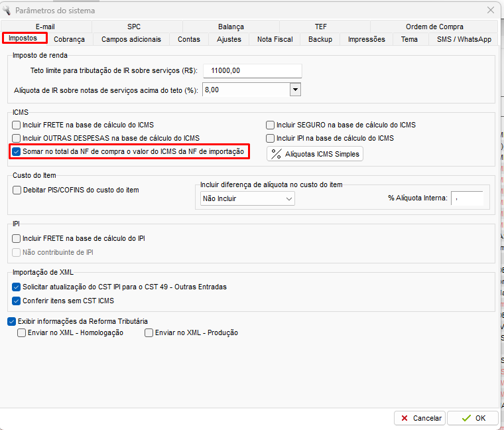
Task: Switch to the Nota Fiscal tab
Action: coord(275,39)
